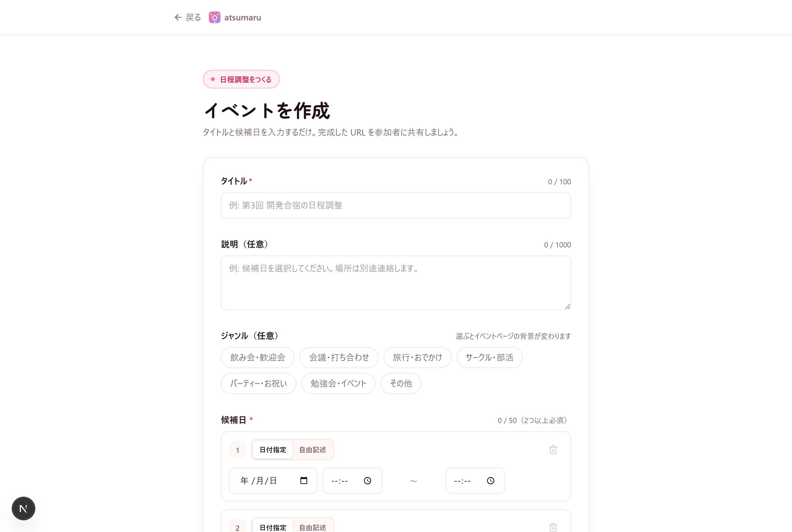Screen dimensions: 792x532
Task: Select the 会議・打ち合わせ genre chip
Action: (339, 357)
